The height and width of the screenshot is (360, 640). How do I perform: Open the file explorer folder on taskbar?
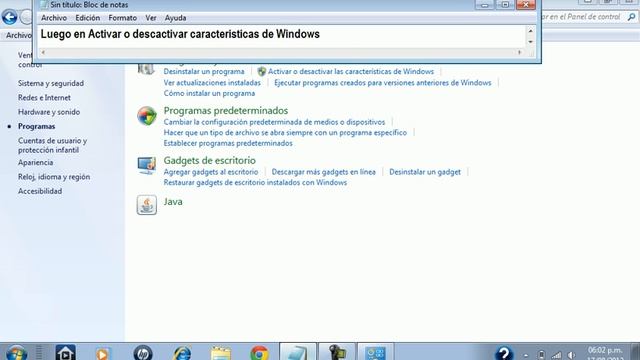pos(221,353)
